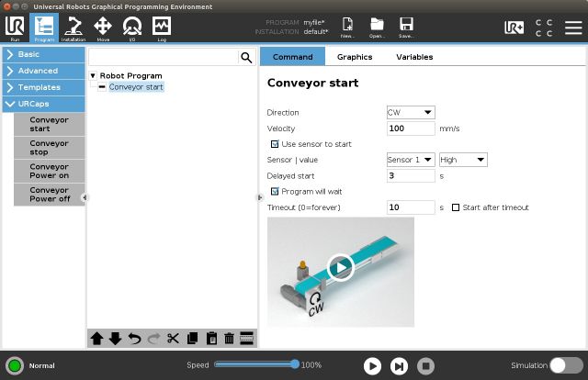Open the Direction CW dropdown
Viewport: 588px width, 380px height.
[x=410, y=113]
